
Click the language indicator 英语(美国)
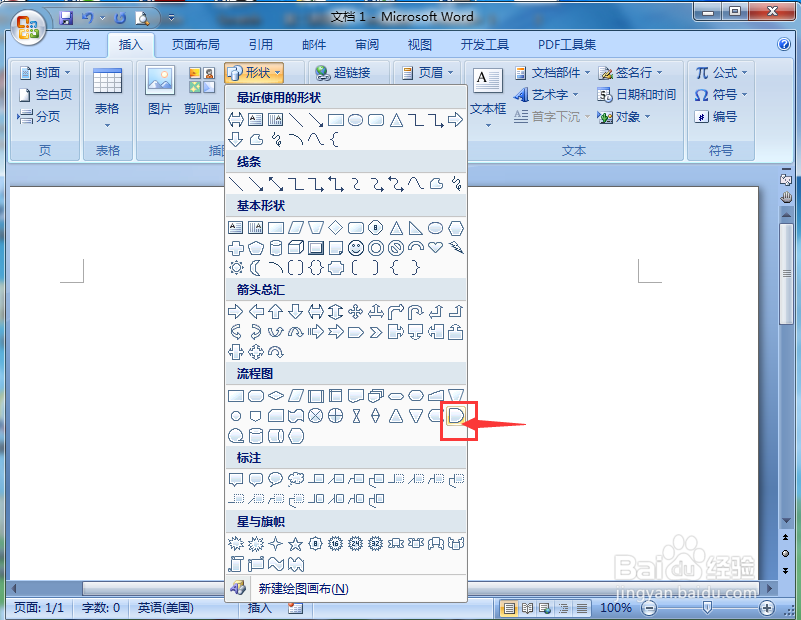(166, 608)
